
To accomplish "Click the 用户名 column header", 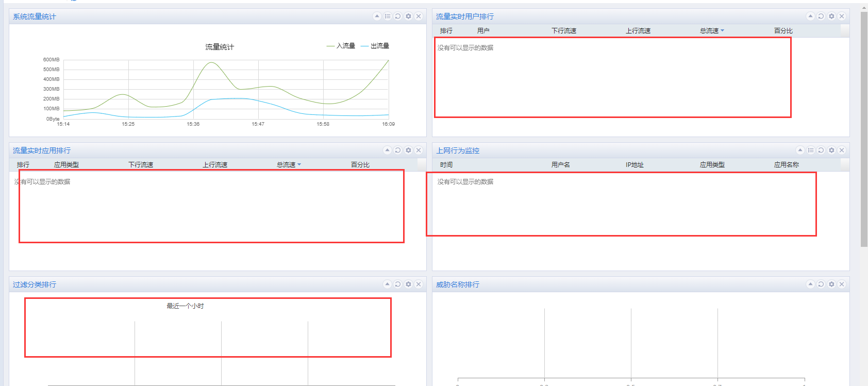I will pyautogui.click(x=561, y=165).
